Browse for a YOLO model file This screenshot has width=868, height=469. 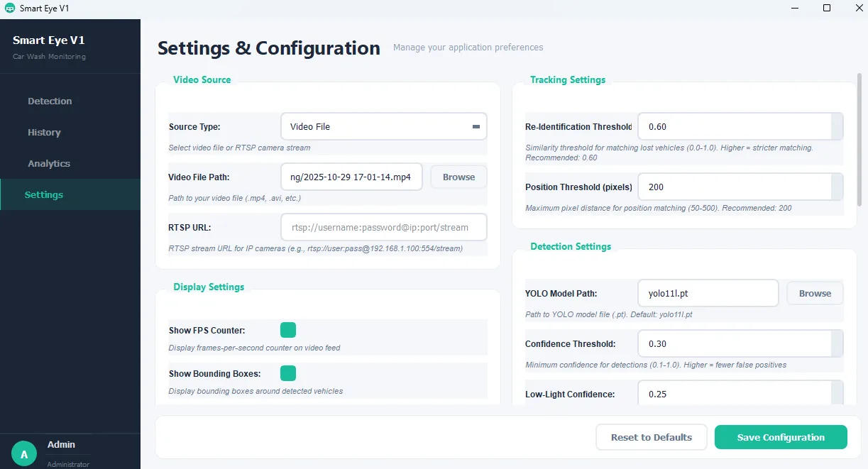[x=815, y=293]
